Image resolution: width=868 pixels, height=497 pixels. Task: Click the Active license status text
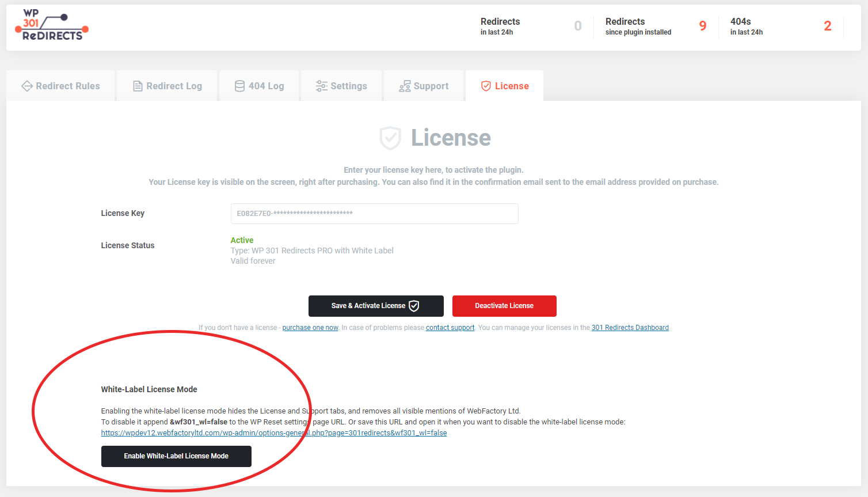coord(242,240)
